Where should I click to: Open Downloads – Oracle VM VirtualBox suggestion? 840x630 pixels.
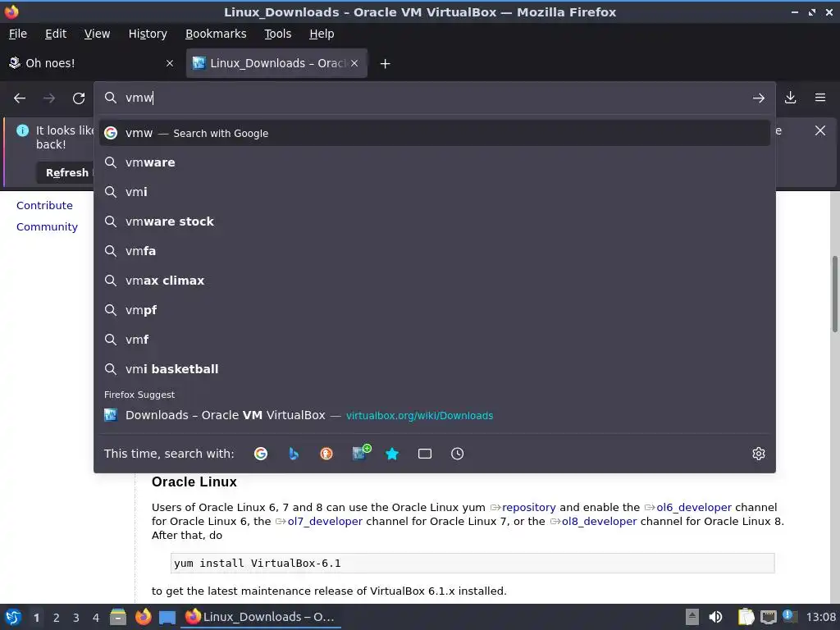[435, 415]
